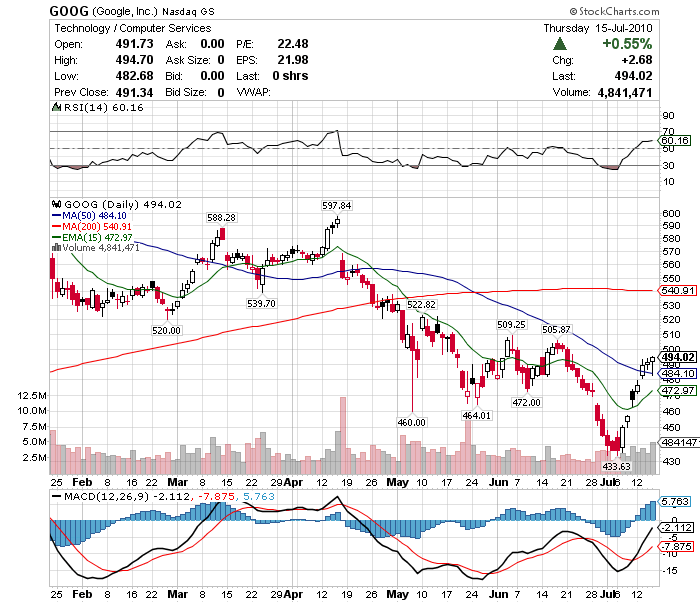Click the 12.5M volume axis label
This screenshot has width=700, height=603.
pyautogui.click(x=32, y=395)
